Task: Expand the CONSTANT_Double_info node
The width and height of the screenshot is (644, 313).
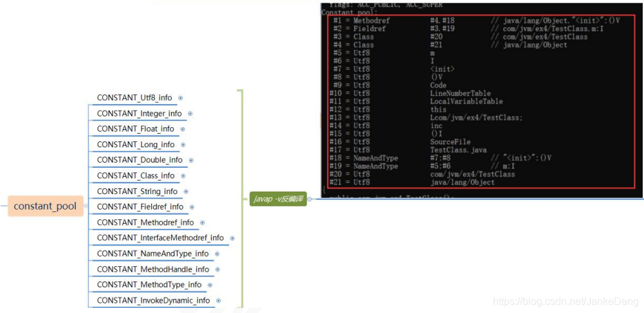Action: click(191, 161)
